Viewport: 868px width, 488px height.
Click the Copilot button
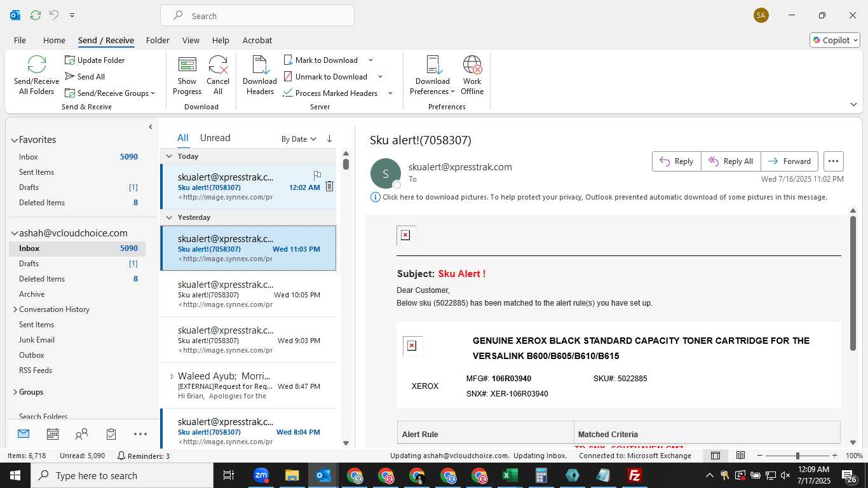click(x=835, y=40)
